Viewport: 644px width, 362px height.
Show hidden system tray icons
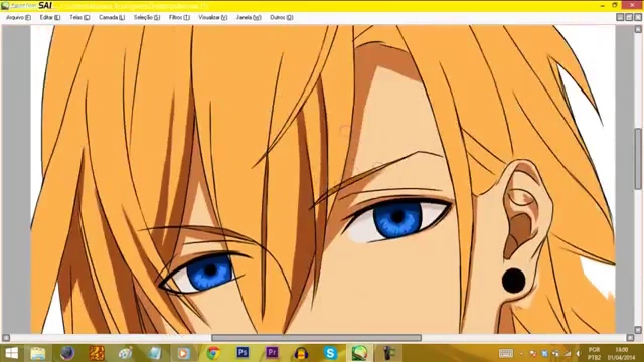pyautogui.click(x=522, y=353)
